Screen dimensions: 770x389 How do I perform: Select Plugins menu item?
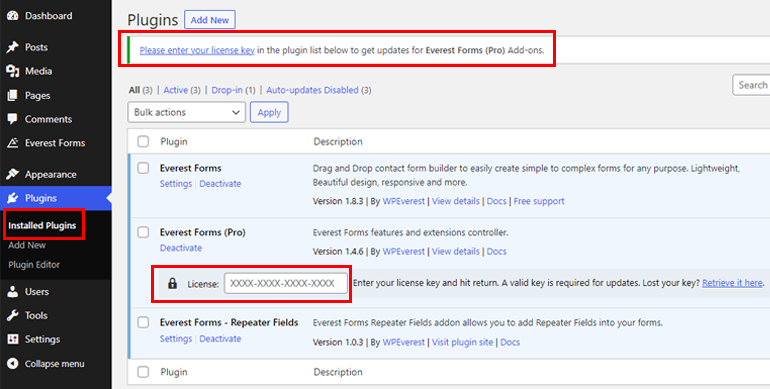(41, 198)
